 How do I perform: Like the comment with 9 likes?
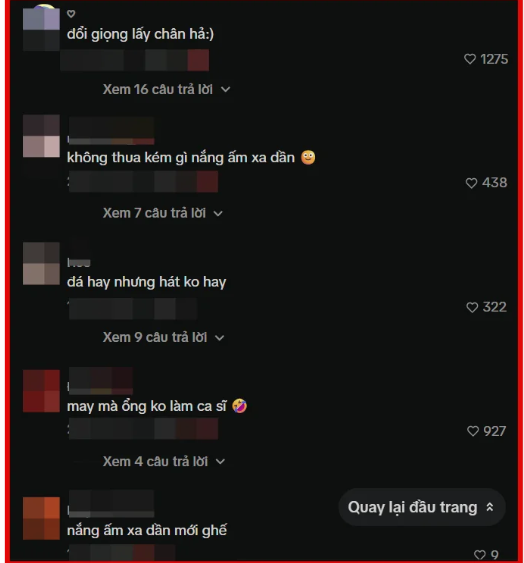click(x=479, y=555)
